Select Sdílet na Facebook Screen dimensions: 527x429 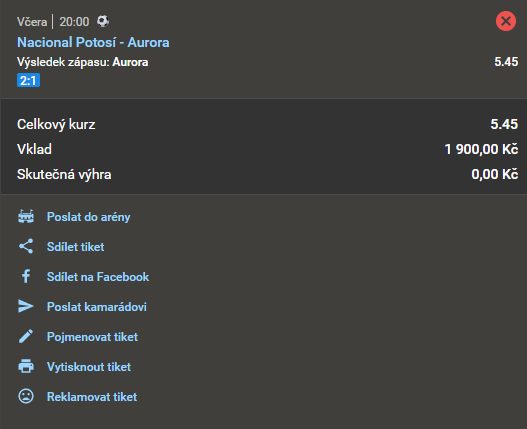(x=98, y=277)
